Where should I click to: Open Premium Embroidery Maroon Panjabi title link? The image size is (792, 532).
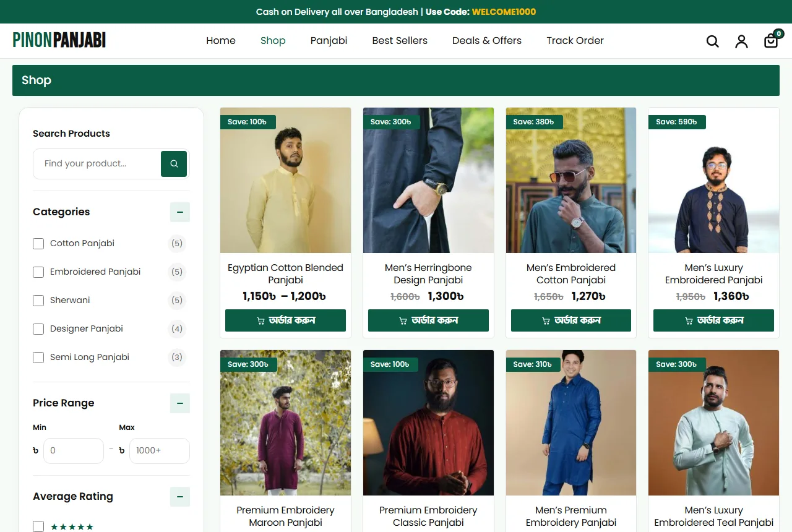click(285, 517)
